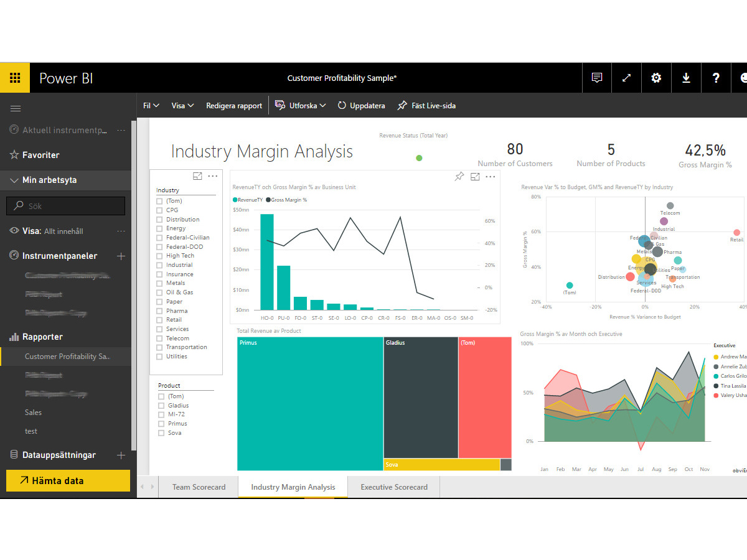Open the Fil dropdown menu
The width and height of the screenshot is (747, 560).
pos(151,106)
